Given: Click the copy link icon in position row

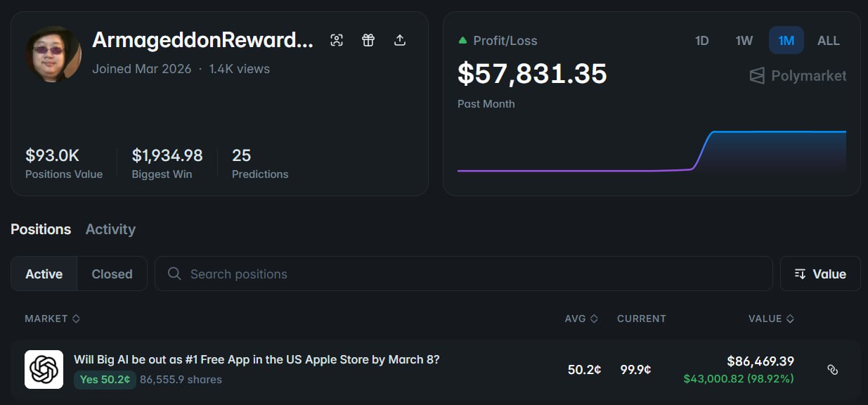Looking at the screenshot, I should (833, 370).
